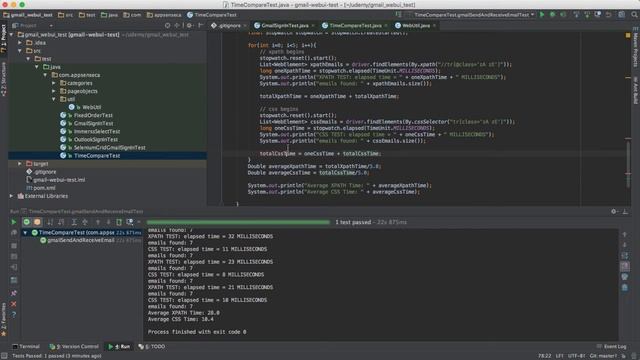Collapse the src folder
Screen dimensions: 640x360
pos(20,51)
